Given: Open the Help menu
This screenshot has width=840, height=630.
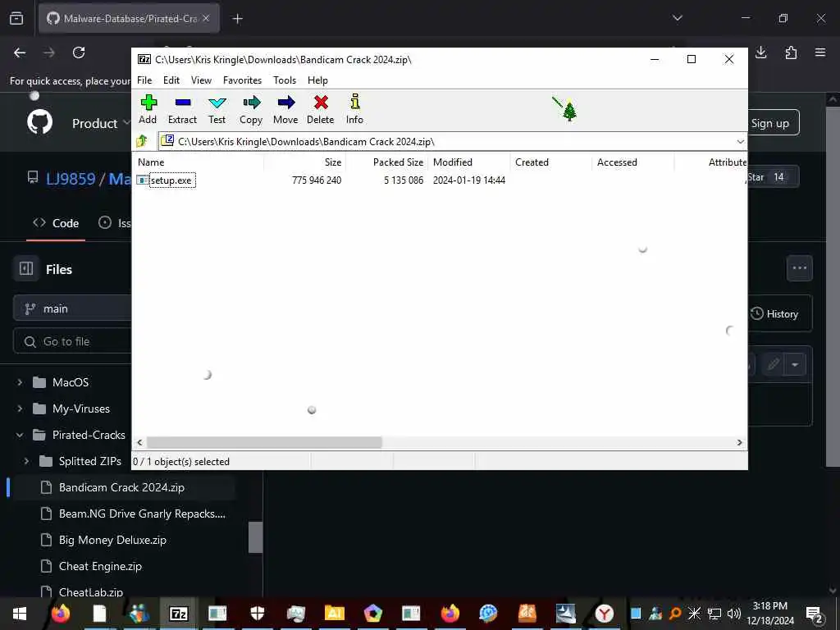Looking at the screenshot, I should pyautogui.click(x=317, y=80).
